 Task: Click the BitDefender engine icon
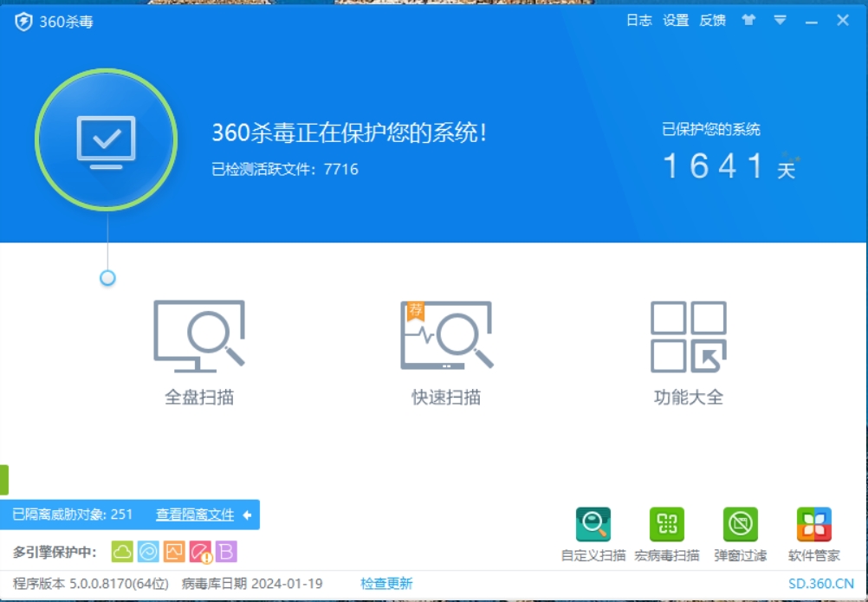point(225,549)
